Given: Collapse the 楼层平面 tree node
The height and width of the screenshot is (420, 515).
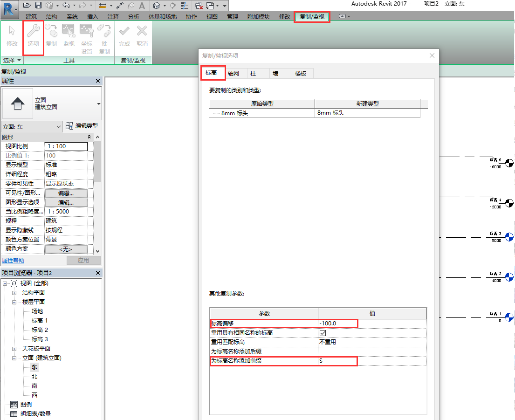Looking at the screenshot, I should pos(14,302).
